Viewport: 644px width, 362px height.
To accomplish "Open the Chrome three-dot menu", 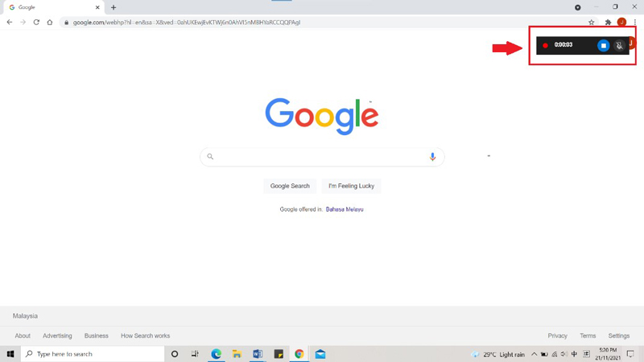I will pos(635,23).
